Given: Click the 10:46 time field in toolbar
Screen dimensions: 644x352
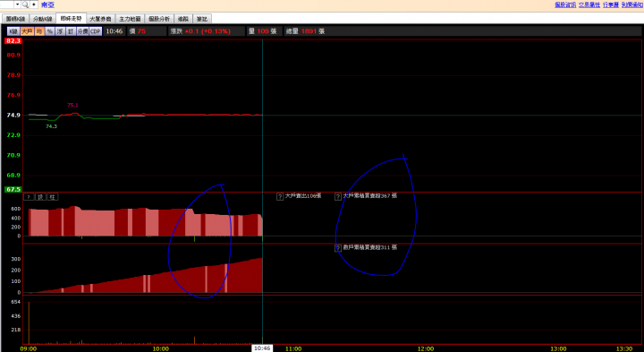Looking at the screenshot, I should coord(114,31).
